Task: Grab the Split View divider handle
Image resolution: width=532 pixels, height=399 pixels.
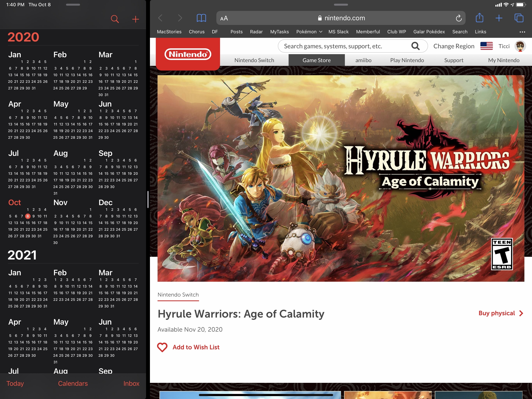Action: pos(148,199)
